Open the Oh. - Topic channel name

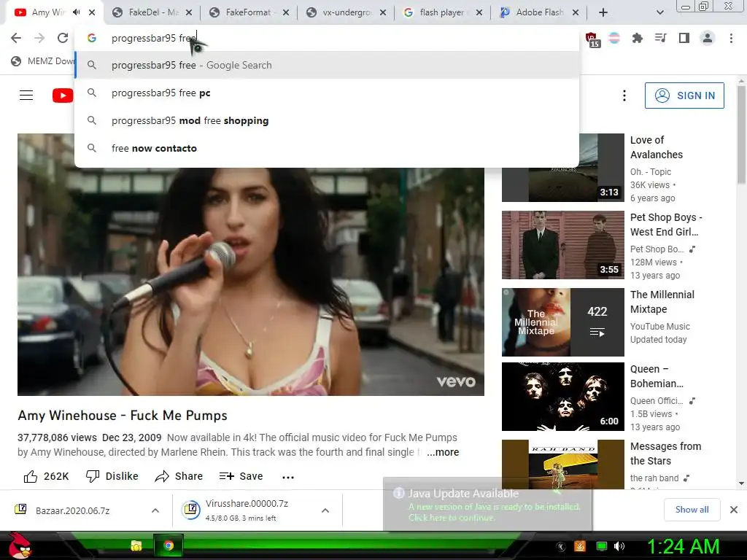(x=651, y=172)
